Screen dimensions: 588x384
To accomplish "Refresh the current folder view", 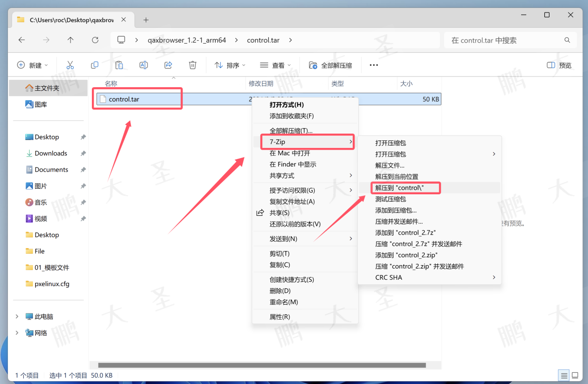I will click(x=95, y=40).
